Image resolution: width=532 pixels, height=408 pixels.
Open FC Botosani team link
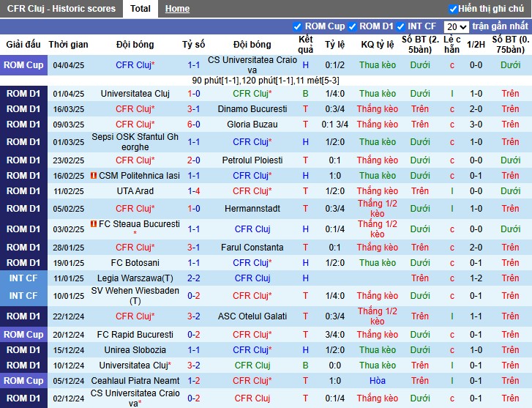click(x=135, y=263)
